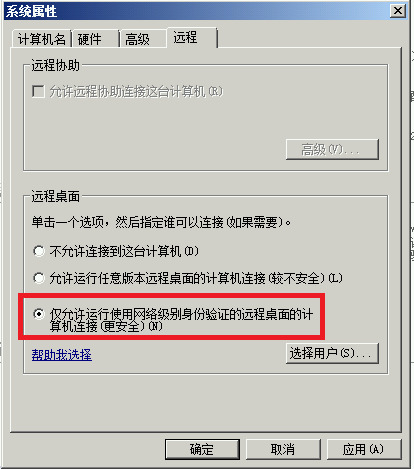Image resolution: width=414 pixels, height=469 pixels.
Task: Apply changes with 应用(A) button
Action: [364, 449]
